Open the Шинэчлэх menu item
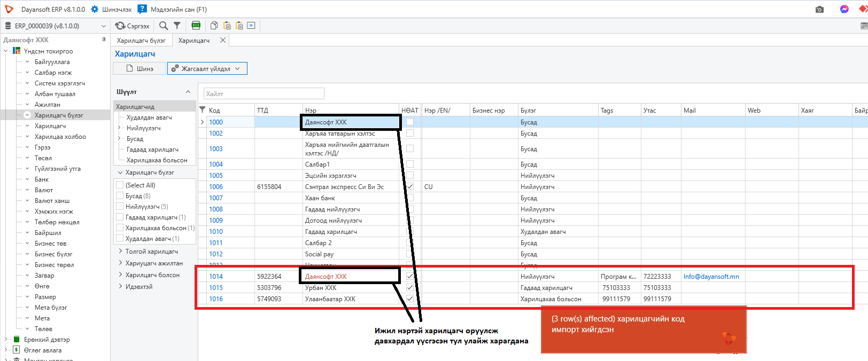Screen dimensions: 868x361 117,10
